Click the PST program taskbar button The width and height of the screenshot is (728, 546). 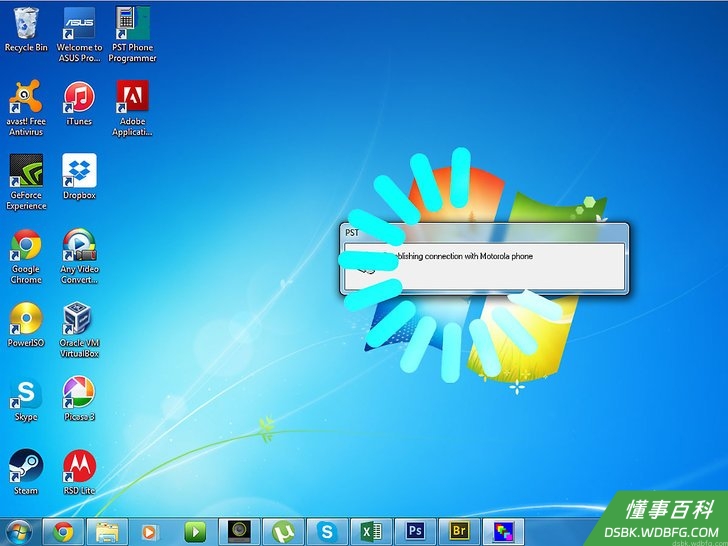[x=503, y=532]
